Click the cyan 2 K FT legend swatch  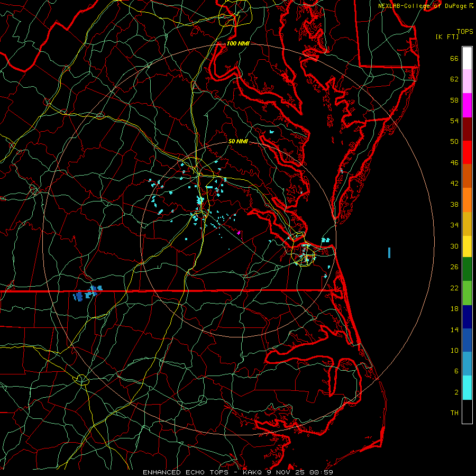click(x=467, y=388)
